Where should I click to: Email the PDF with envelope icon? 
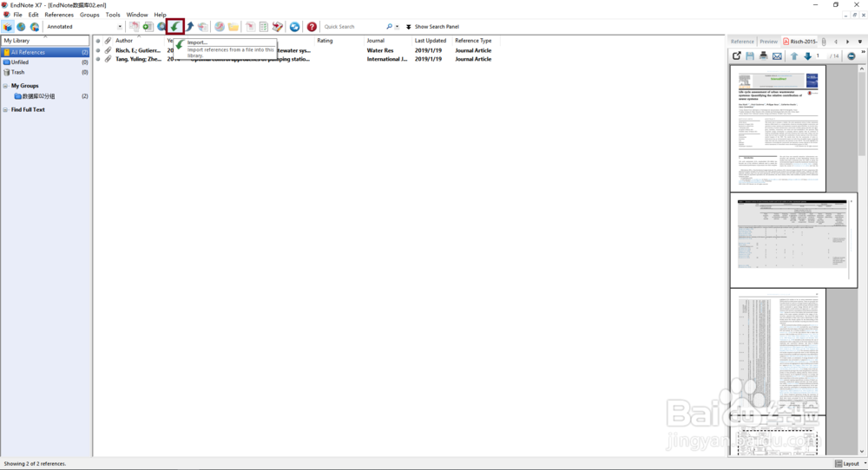tap(777, 55)
